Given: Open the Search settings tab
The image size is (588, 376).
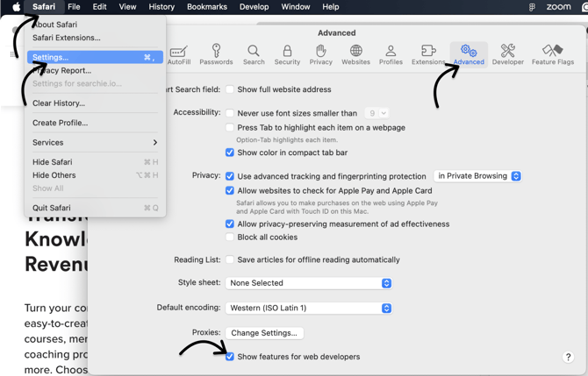Looking at the screenshot, I should 254,54.
